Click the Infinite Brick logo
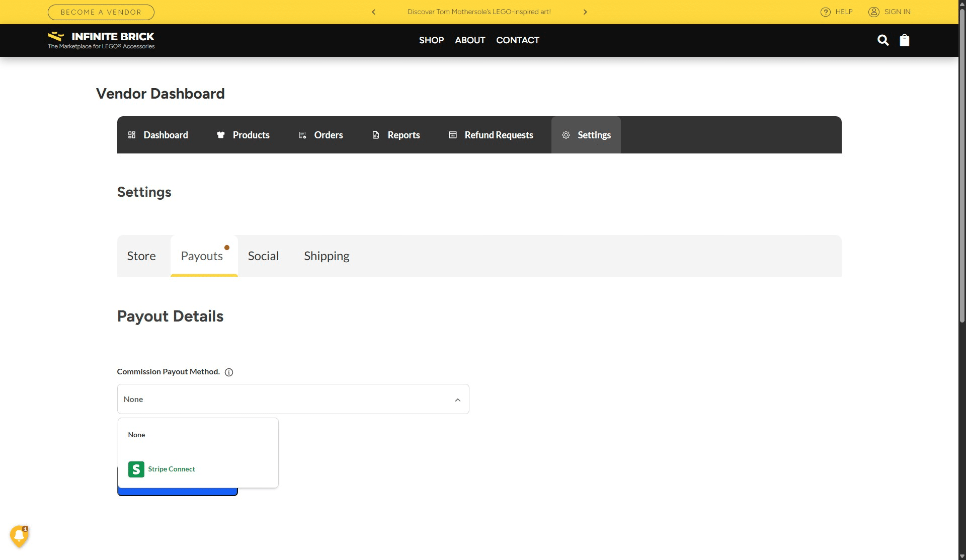This screenshot has width=966, height=560. pyautogui.click(x=101, y=40)
